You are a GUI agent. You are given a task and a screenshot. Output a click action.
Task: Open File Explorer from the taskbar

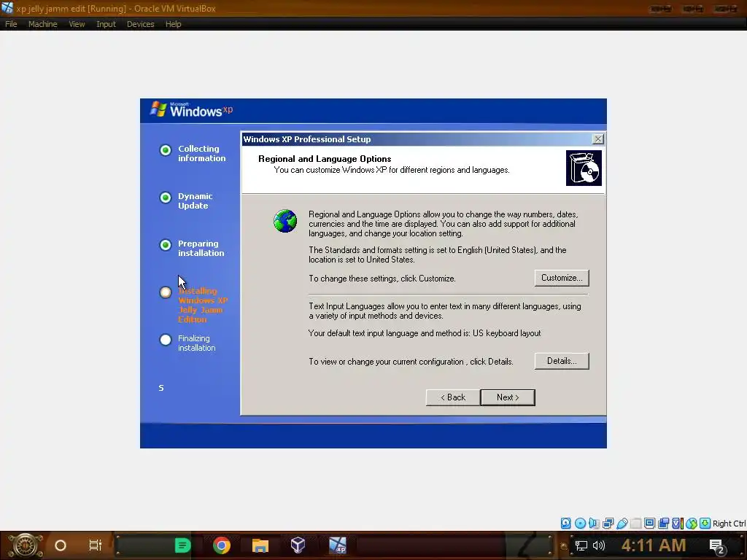tap(260, 545)
